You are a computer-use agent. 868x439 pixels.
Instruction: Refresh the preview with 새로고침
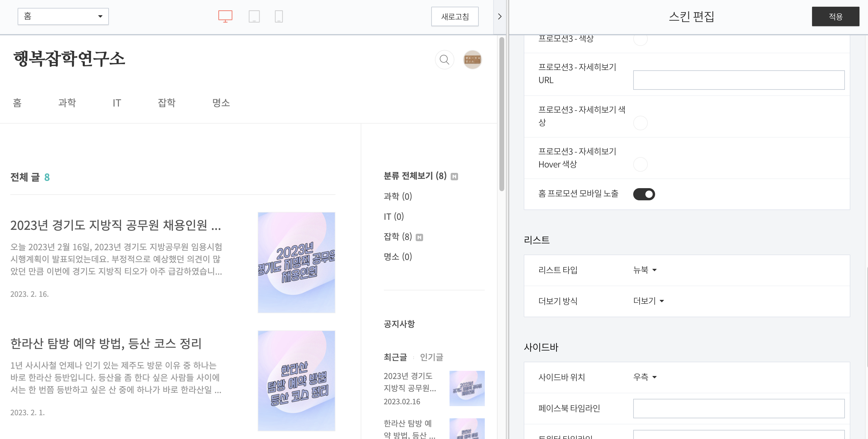[x=455, y=16]
